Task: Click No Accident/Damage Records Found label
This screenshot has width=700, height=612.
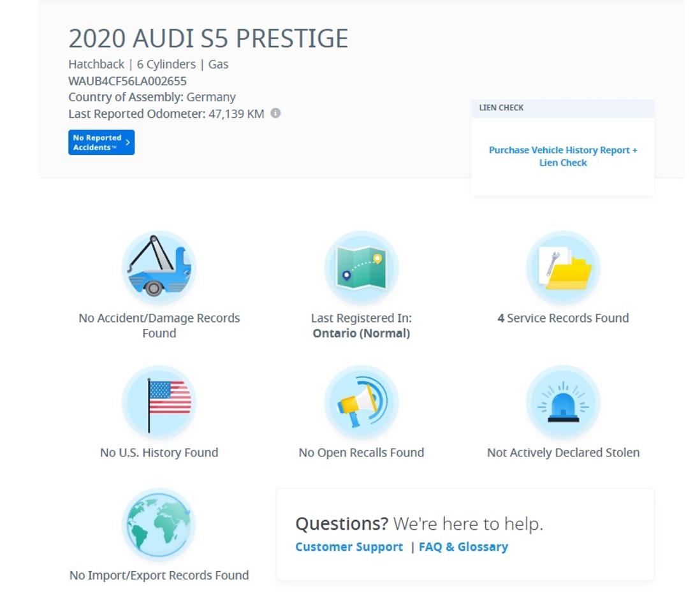Action: pyautogui.click(x=159, y=325)
